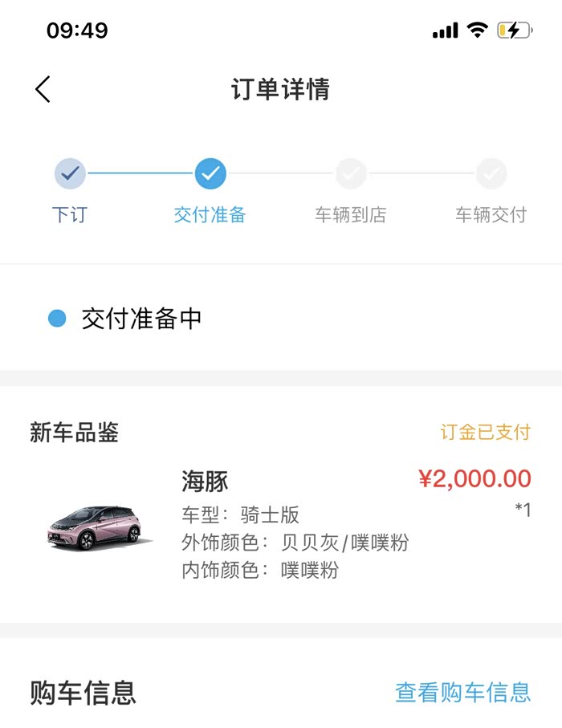This screenshot has width=562, height=728.
Task: Click the 车辆到店 step circle
Action: point(351,173)
